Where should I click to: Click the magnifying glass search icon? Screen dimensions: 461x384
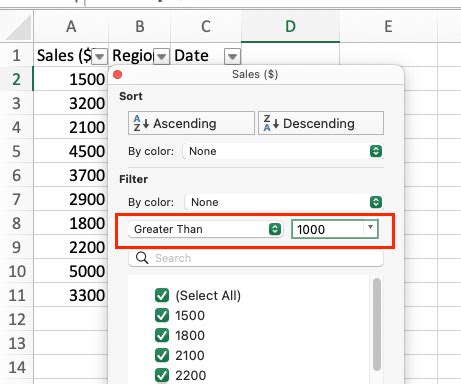[142, 258]
